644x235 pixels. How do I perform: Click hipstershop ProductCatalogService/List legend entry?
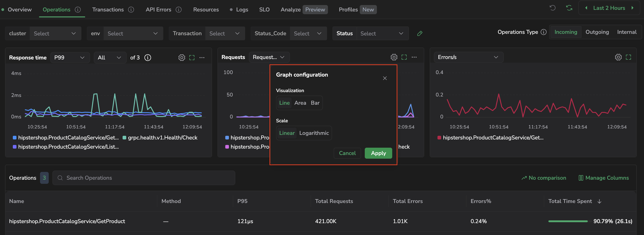66,147
